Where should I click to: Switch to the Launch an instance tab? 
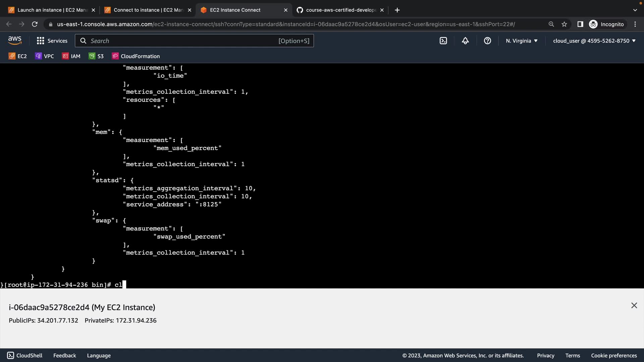tap(50, 10)
